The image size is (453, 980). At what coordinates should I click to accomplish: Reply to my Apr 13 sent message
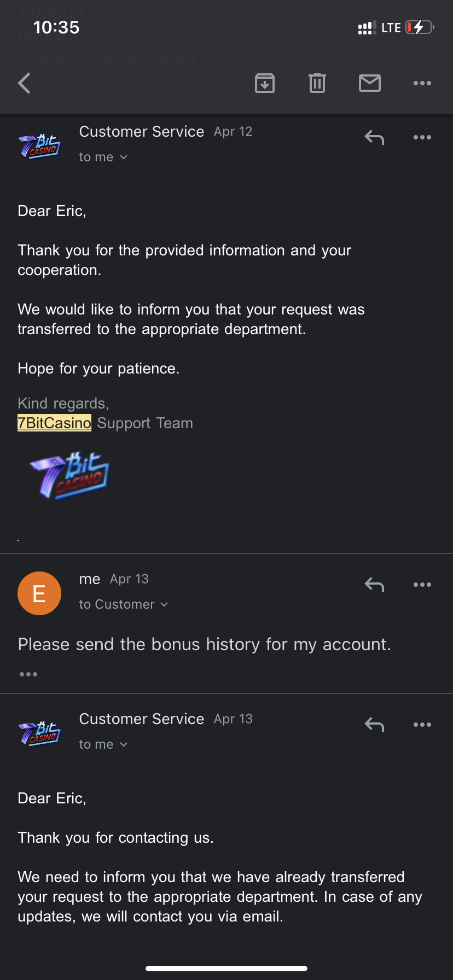coord(374,585)
